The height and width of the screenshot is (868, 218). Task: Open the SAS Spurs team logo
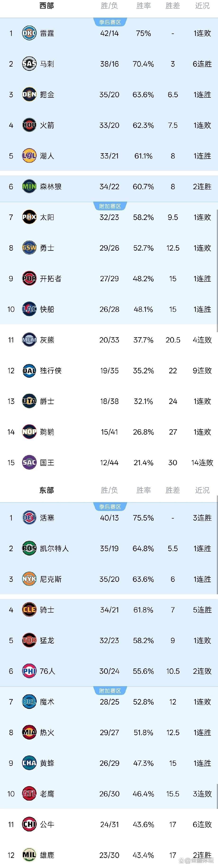[x=29, y=64]
